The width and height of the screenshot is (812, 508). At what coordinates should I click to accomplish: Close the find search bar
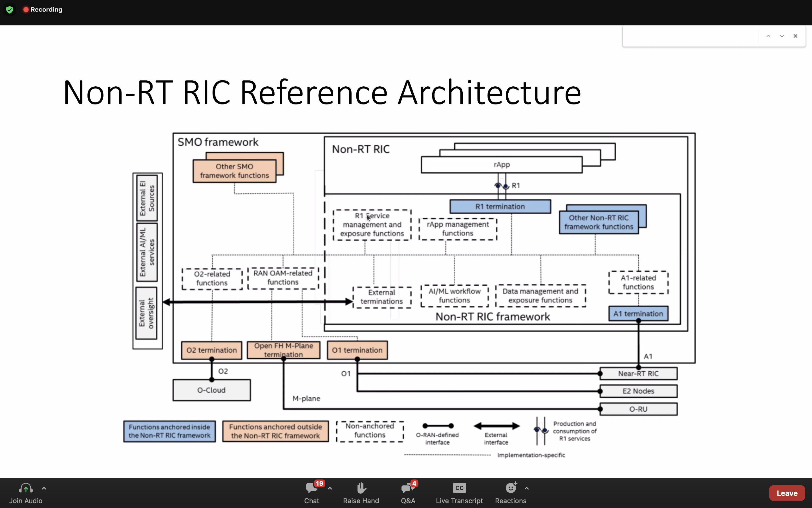796,36
